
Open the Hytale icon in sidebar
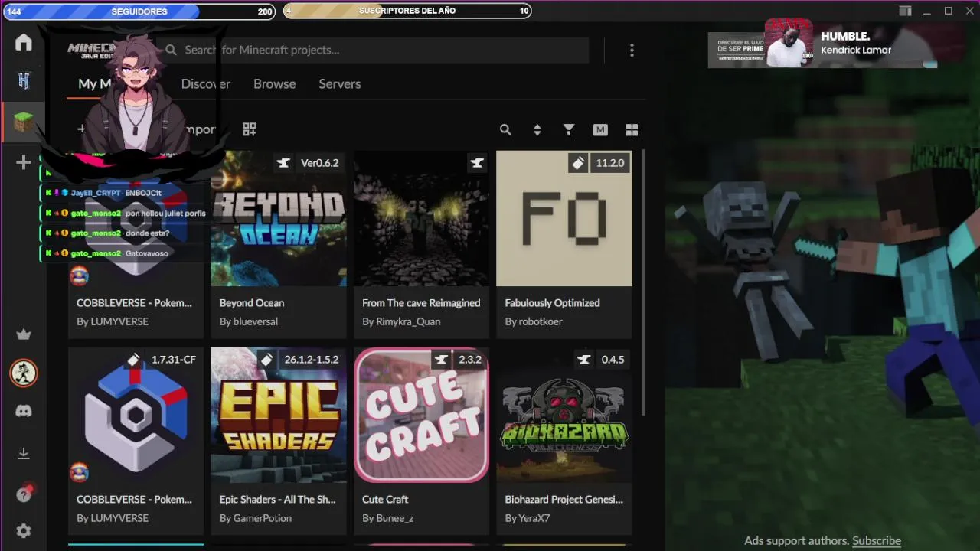pyautogui.click(x=24, y=81)
